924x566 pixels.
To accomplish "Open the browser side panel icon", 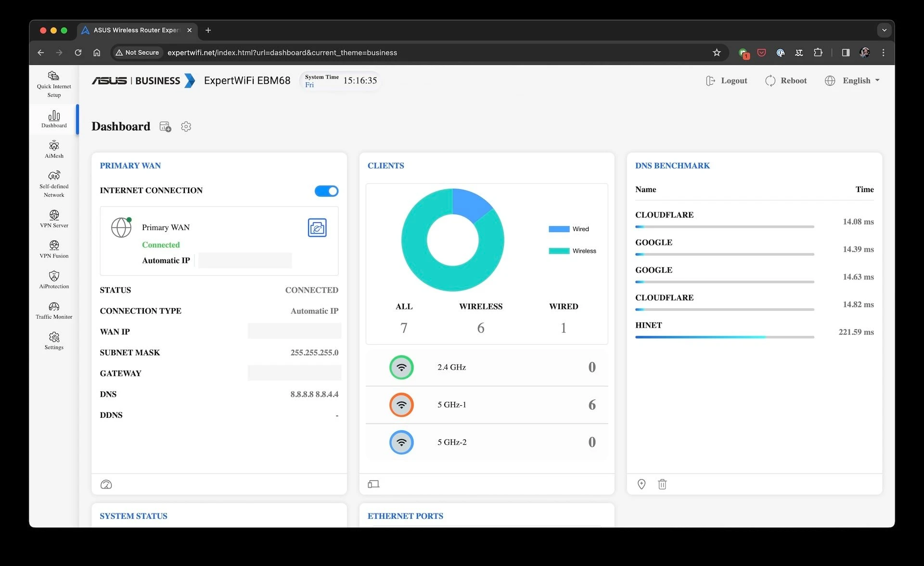I will click(846, 52).
